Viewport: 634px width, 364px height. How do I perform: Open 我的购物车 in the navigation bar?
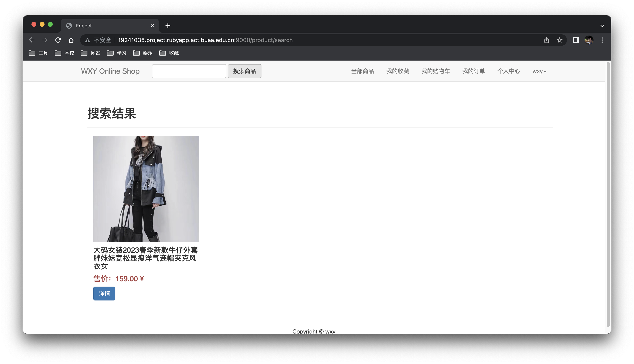(x=436, y=71)
